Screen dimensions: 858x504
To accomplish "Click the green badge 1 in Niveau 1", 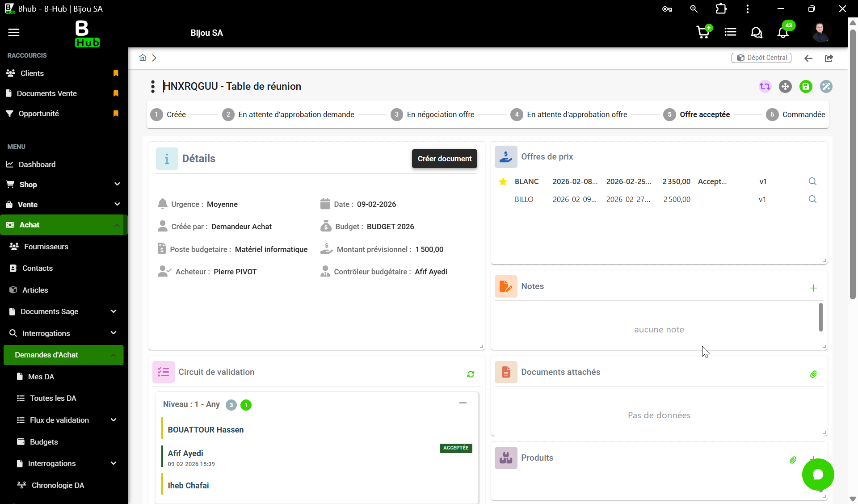I will click(x=246, y=405).
